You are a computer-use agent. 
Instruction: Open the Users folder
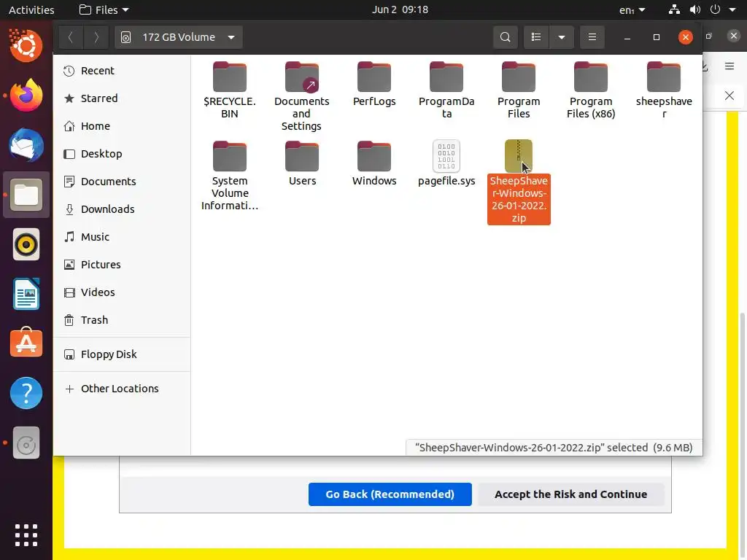click(302, 163)
